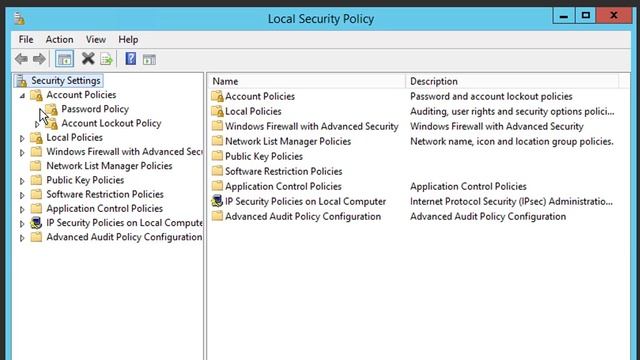Click the Application Control Policies folder icon in list
640x360 pixels.
point(217,186)
